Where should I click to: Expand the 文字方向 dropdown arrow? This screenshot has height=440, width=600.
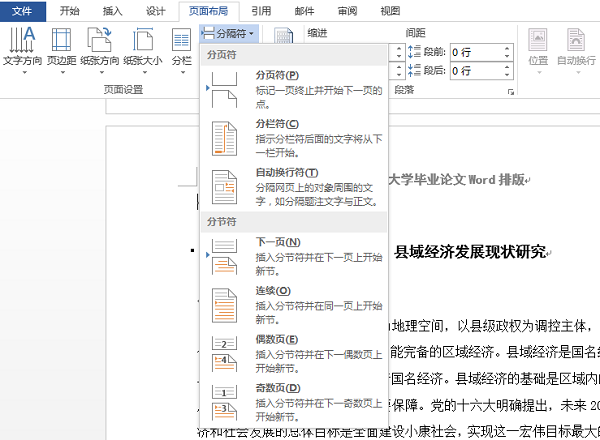24,72
